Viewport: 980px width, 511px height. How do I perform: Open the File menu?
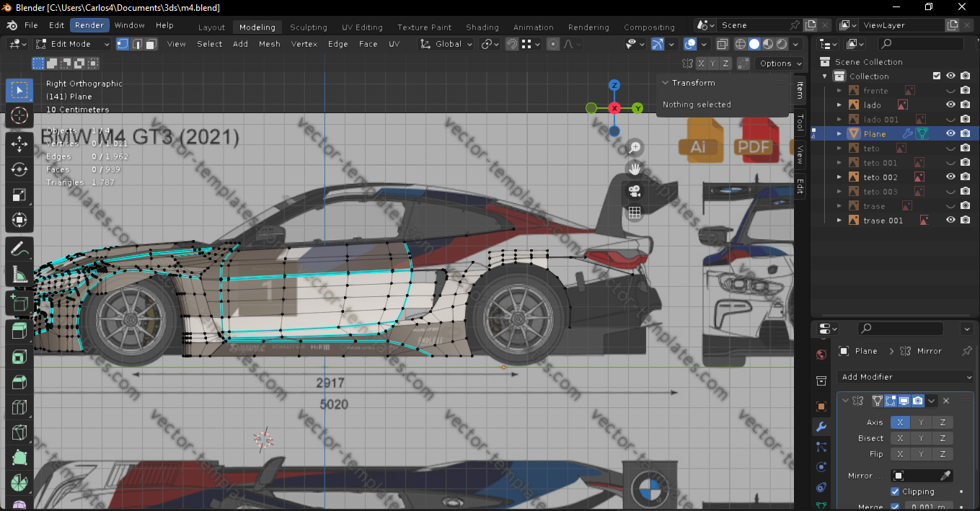[x=31, y=25]
